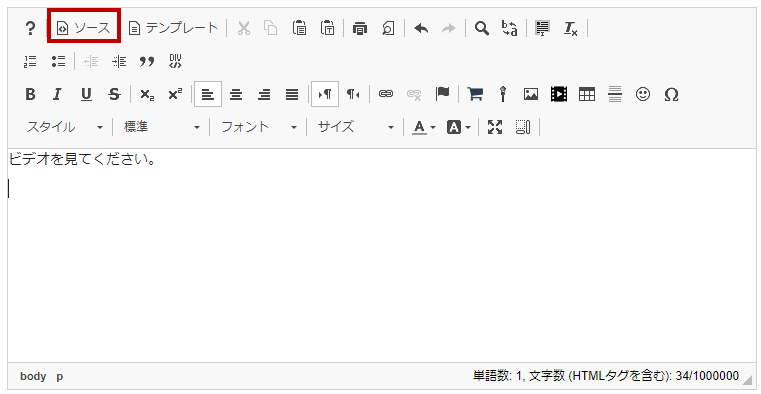Click the editor resize handle in the corner
The image size is (761, 394).
click(x=747, y=379)
